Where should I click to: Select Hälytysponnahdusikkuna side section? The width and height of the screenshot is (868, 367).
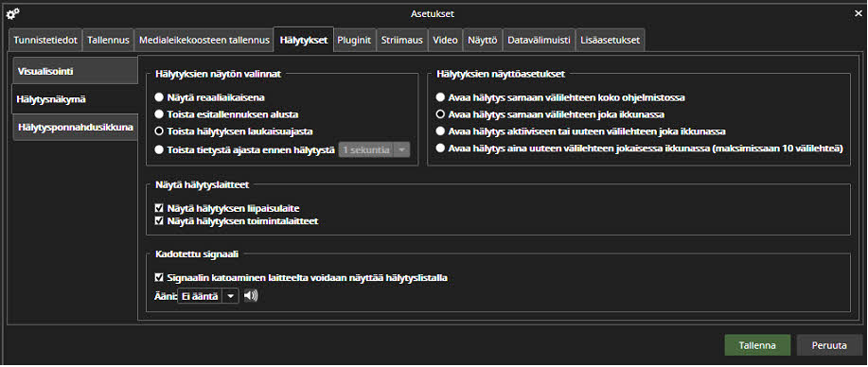[75, 128]
